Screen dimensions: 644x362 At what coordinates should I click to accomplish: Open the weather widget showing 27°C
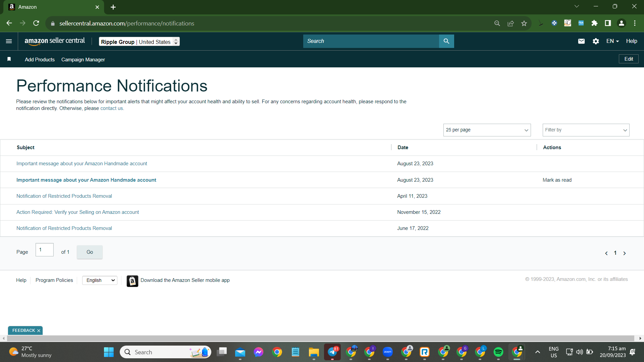(30, 352)
